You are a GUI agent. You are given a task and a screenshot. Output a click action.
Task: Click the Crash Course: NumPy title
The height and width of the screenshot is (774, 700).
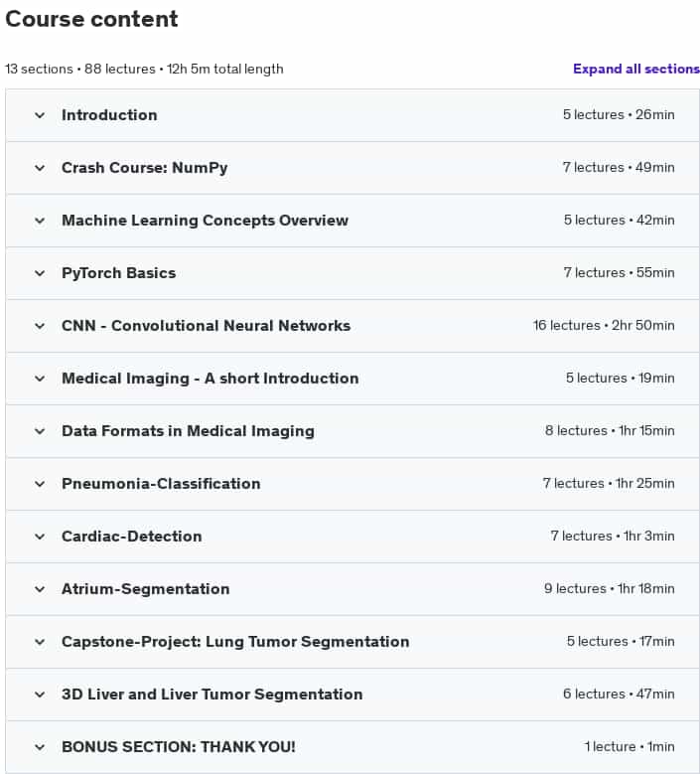coord(145,168)
